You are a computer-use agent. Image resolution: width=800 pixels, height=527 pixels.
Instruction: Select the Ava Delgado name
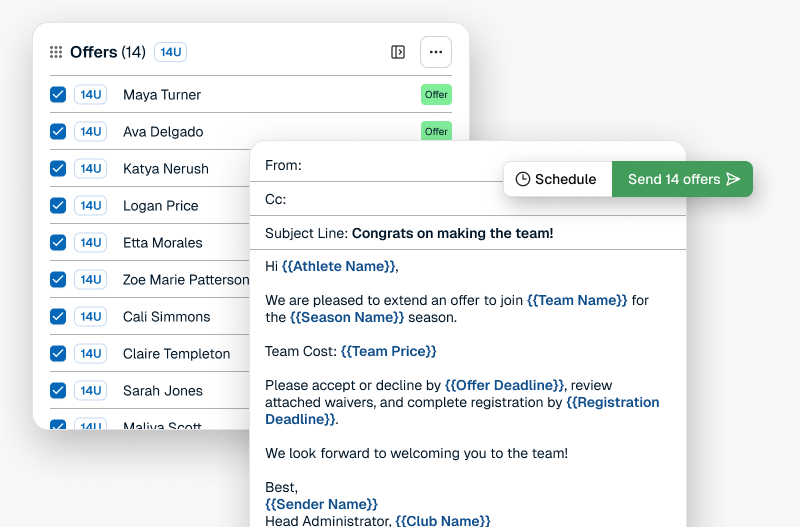tap(163, 132)
